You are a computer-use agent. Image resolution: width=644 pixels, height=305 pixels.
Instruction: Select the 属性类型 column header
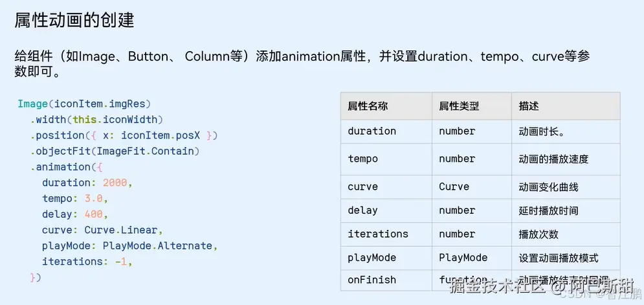point(459,106)
